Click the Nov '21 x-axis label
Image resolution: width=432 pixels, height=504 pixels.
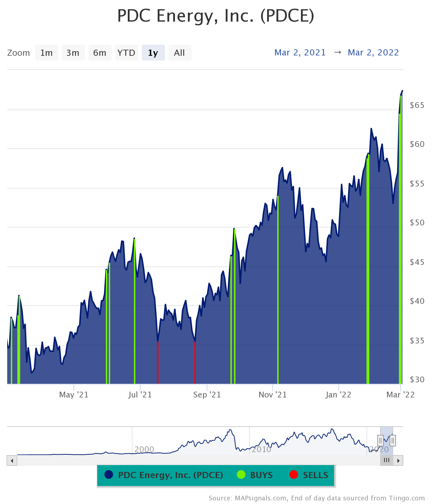(x=273, y=395)
